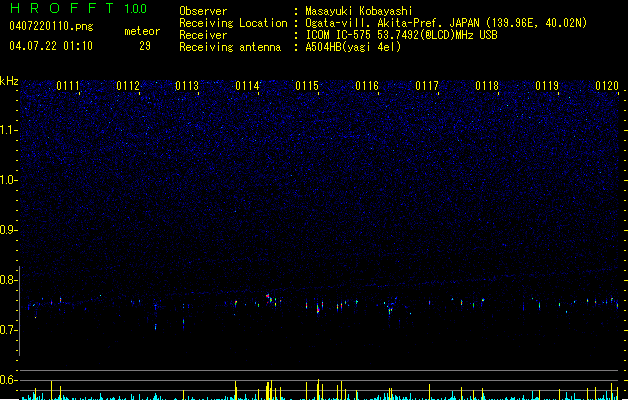Click the 0119 time marker
The width and height of the screenshot is (629, 400).
point(547,86)
